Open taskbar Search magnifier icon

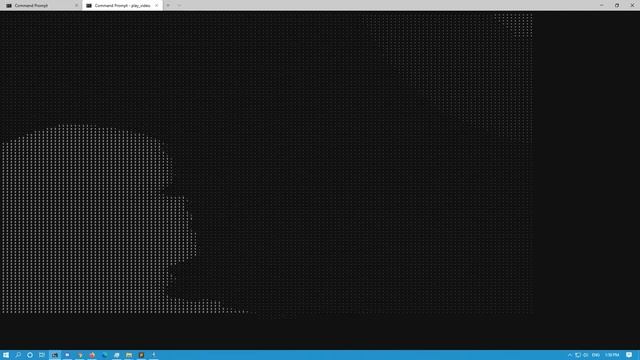[18, 355]
